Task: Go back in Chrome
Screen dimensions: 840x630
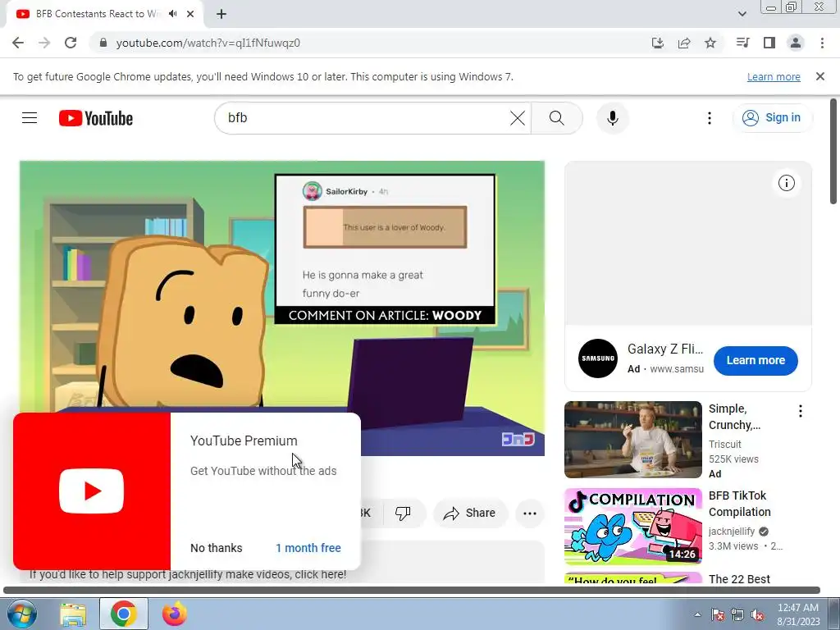Action: click(18, 43)
